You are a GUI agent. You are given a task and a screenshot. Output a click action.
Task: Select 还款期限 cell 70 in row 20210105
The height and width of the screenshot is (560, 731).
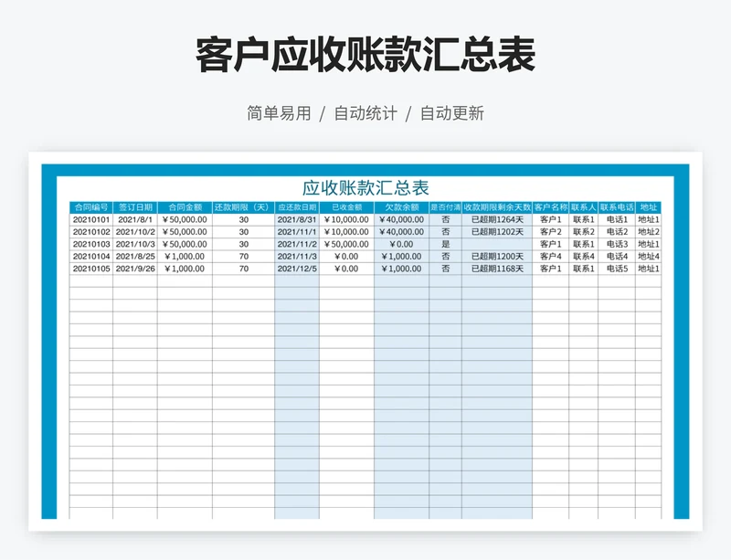tap(243, 269)
